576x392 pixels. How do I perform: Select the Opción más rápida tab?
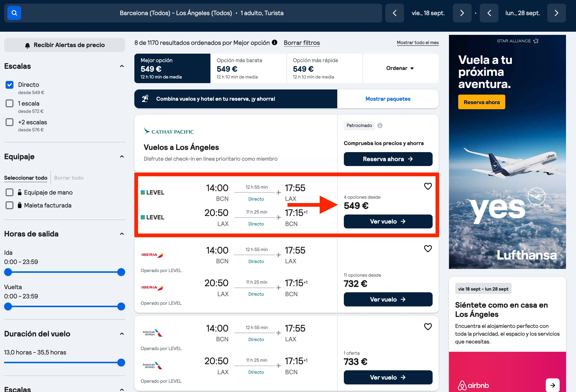pos(324,68)
